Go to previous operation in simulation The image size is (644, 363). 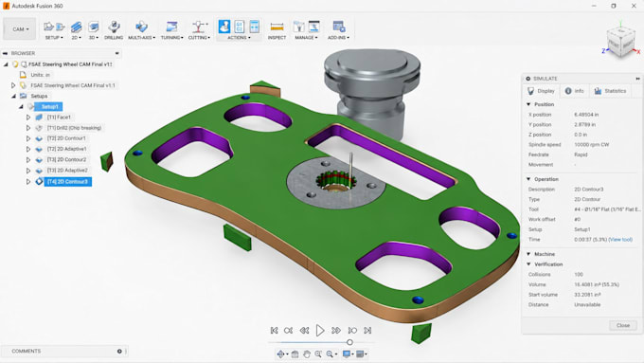pyautogui.click(x=288, y=330)
